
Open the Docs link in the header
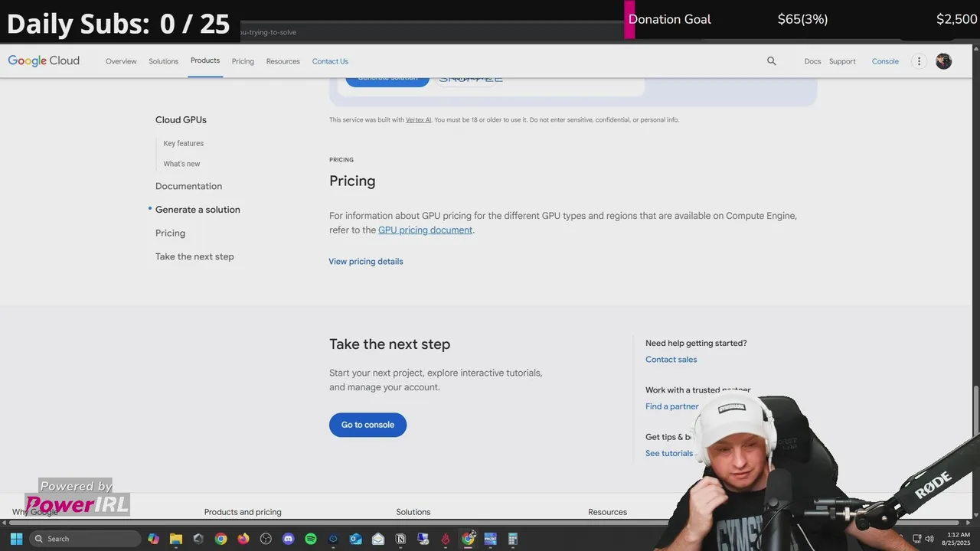click(812, 61)
